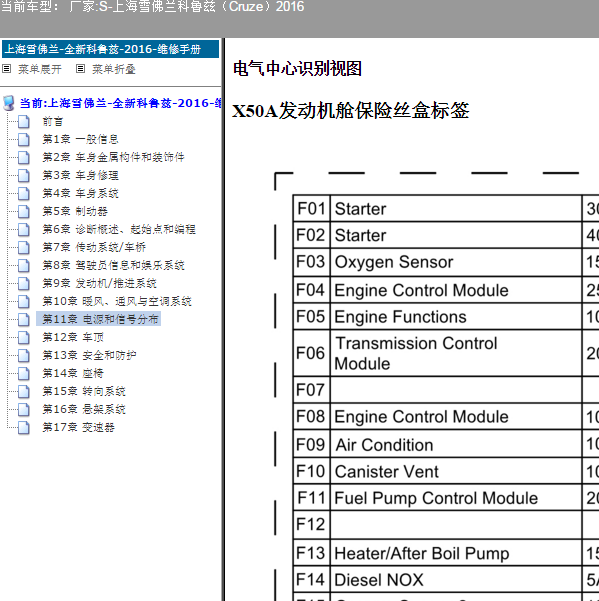Open 第5章 制动器
599x601 pixels.
[x=75, y=212]
